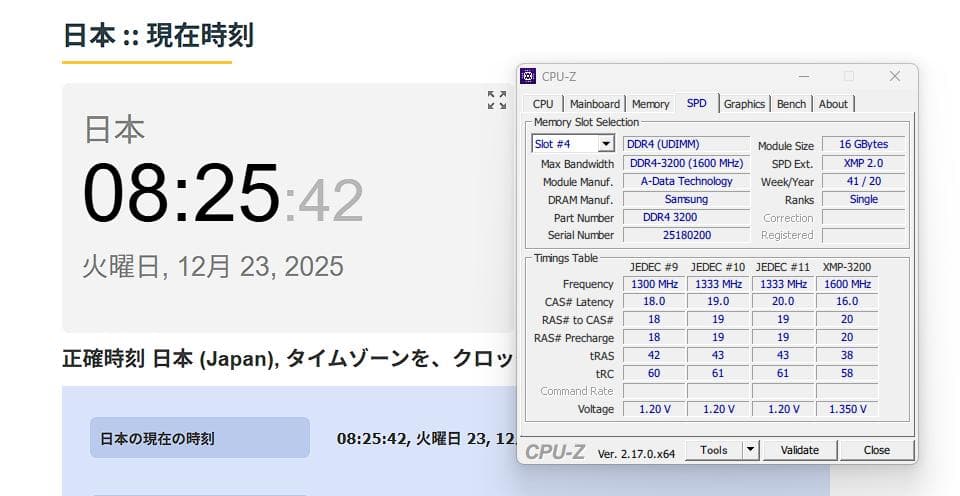Switch to the CPU tab
Viewport: 960px width, 496px height.
coord(542,104)
